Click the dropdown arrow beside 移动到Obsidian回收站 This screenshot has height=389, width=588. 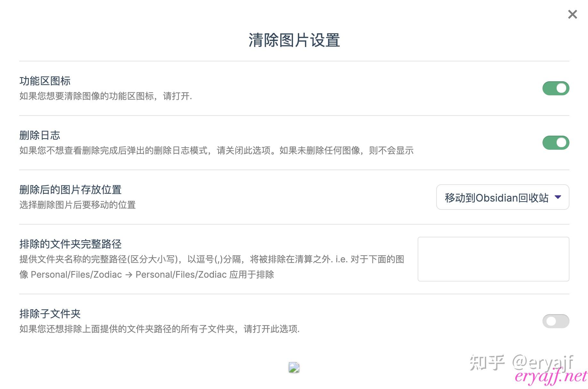(559, 197)
